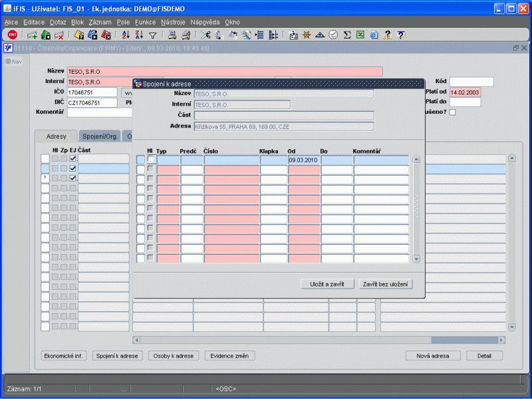This screenshot has height=399, width=532.
Task: Click the filter funnel icon
Action: coord(152,35)
